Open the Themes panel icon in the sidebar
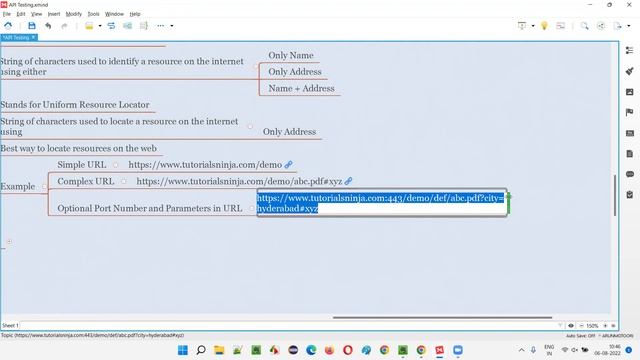 click(x=629, y=133)
